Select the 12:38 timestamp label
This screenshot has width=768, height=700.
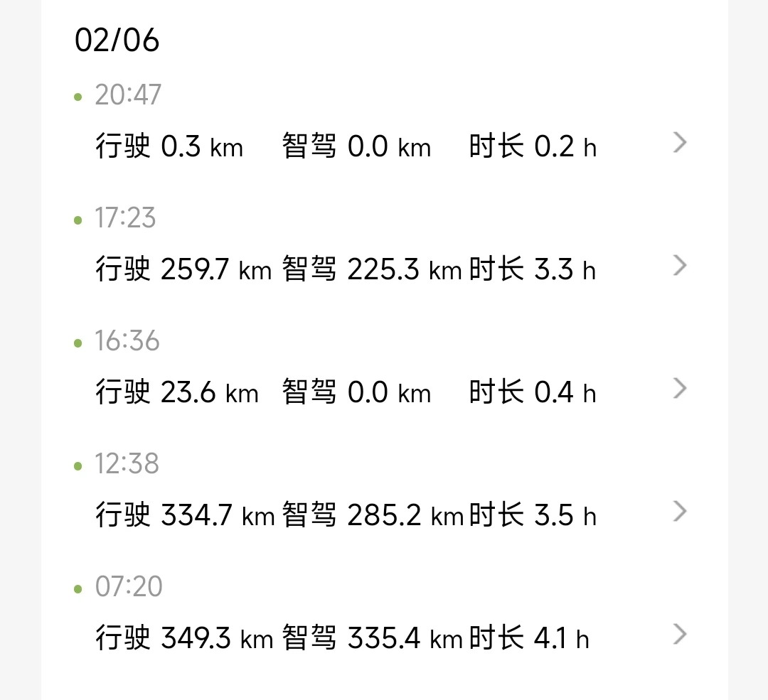click(127, 463)
